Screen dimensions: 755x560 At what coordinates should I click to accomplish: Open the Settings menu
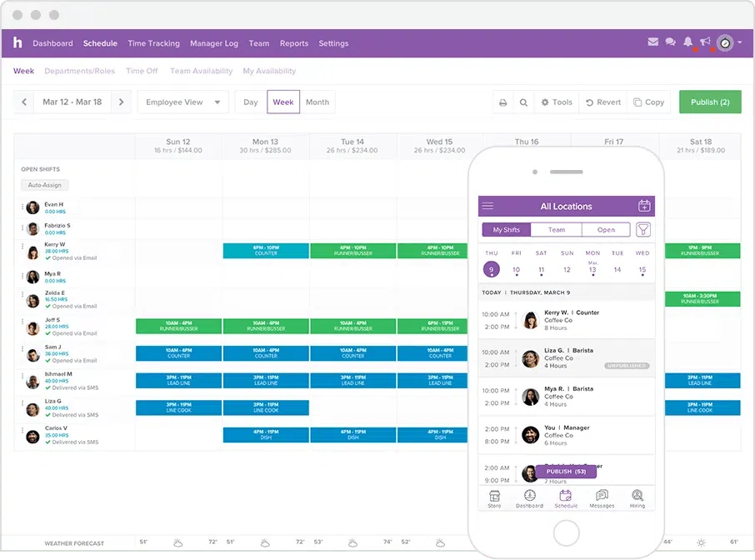(x=333, y=43)
